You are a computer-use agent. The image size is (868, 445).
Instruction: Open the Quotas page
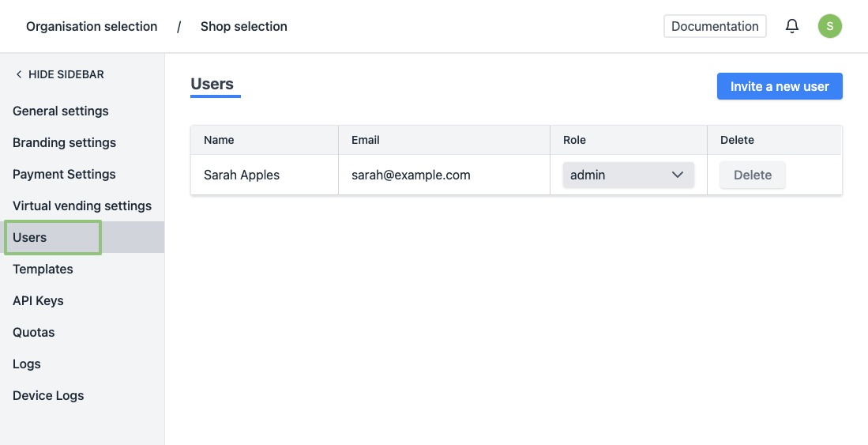(x=34, y=332)
